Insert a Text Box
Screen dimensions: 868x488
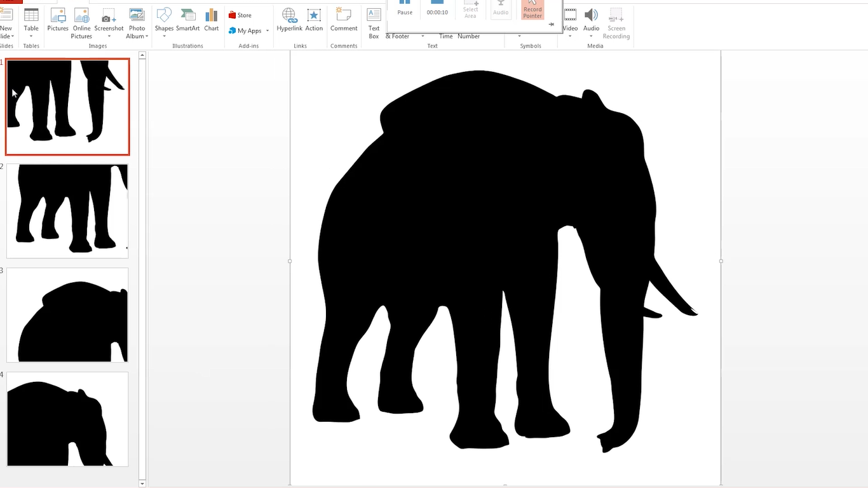[374, 24]
